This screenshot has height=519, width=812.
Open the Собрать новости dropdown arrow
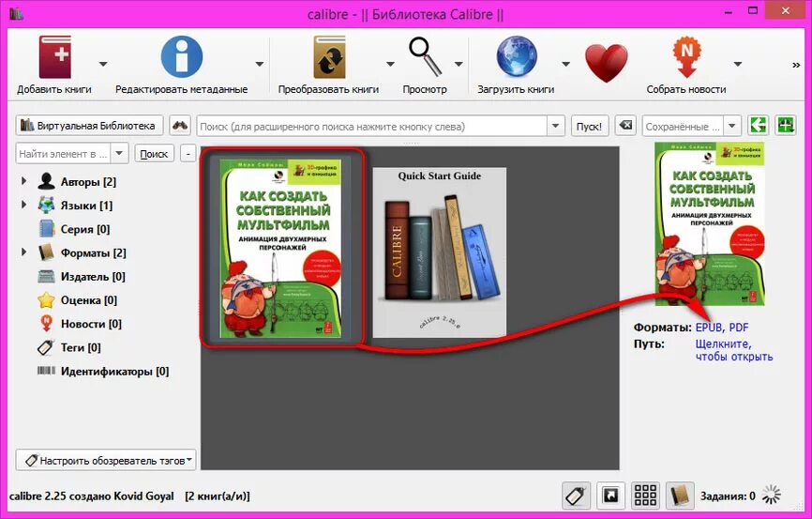click(738, 65)
